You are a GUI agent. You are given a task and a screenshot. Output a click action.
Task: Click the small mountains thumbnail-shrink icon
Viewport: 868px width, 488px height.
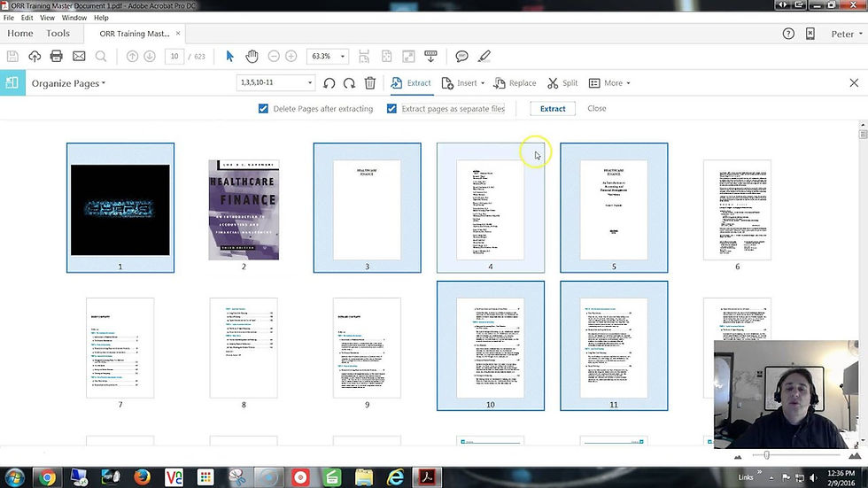point(738,456)
